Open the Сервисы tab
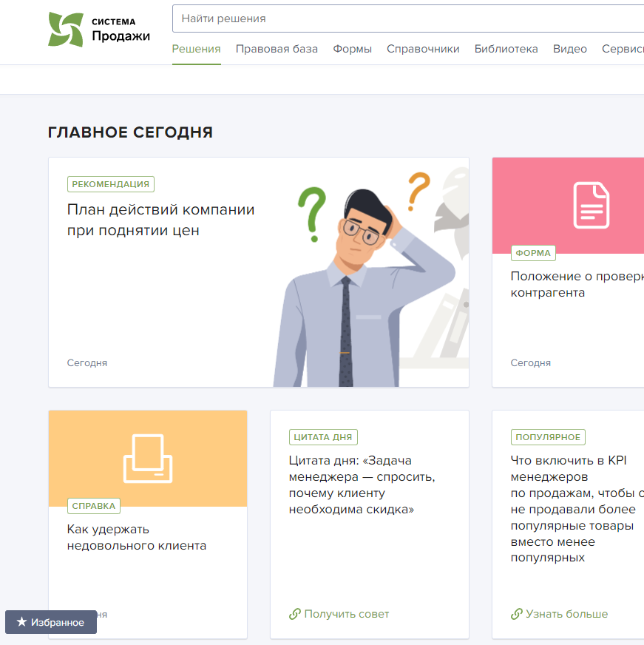The image size is (644, 645). (623, 49)
